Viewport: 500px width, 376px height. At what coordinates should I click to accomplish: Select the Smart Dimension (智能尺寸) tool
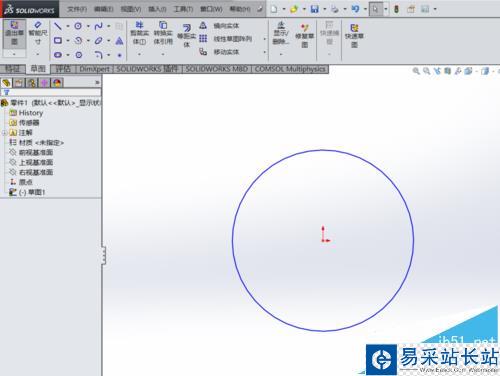pos(38,33)
